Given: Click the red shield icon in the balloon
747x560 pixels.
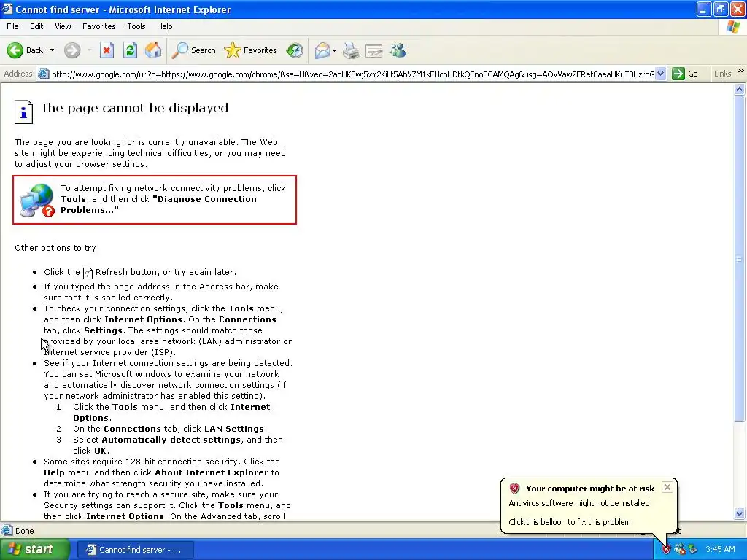Looking at the screenshot, I should [x=514, y=488].
